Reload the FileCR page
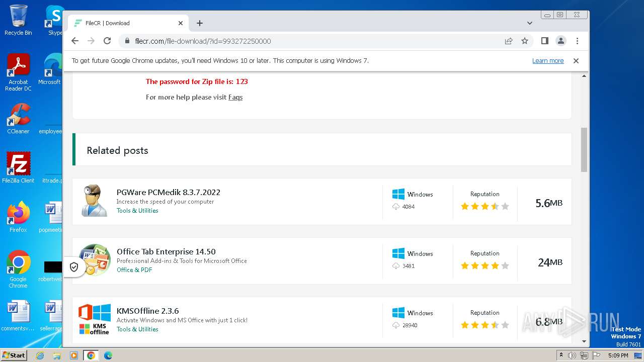Viewport: 644px width, 362px height. (107, 41)
